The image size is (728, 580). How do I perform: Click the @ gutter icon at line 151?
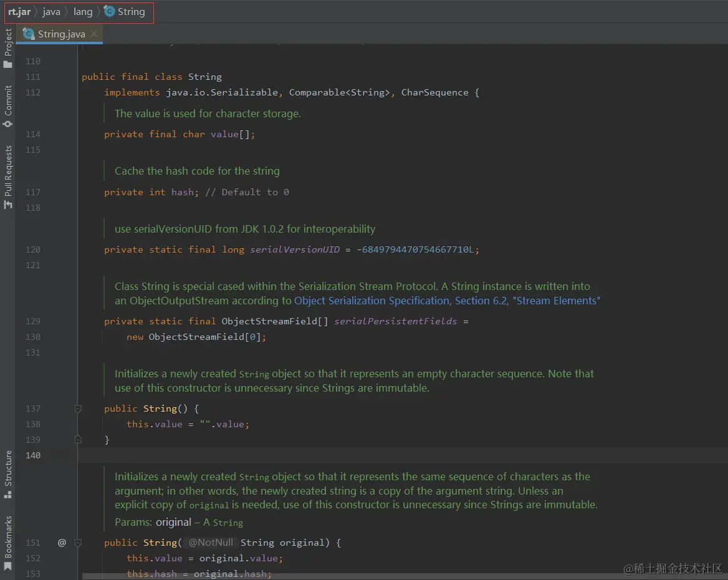click(x=62, y=543)
